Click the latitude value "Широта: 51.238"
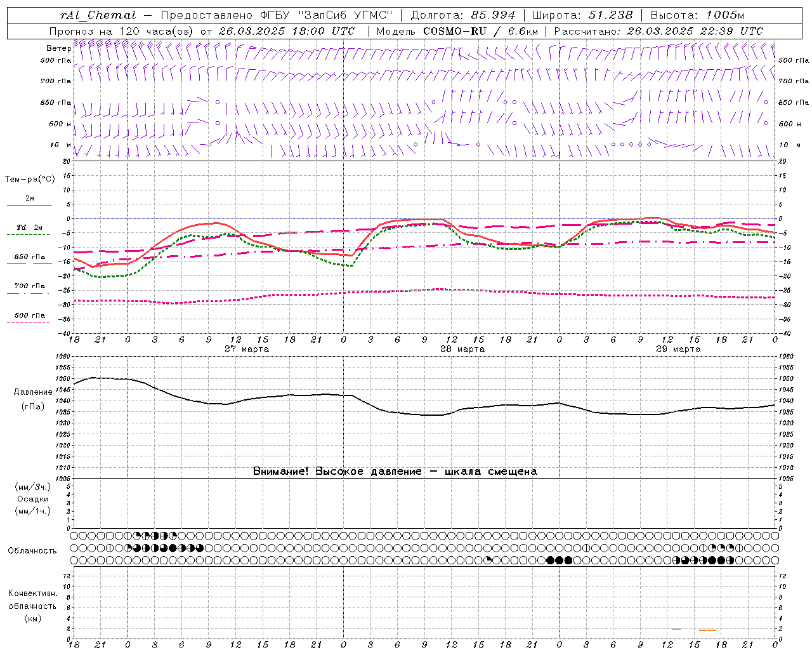812x650 pixels. 582,15
